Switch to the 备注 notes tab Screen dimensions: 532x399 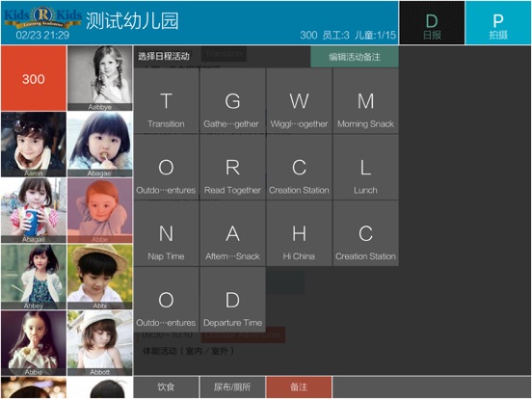pyautogui.click(x=299, y=386)
